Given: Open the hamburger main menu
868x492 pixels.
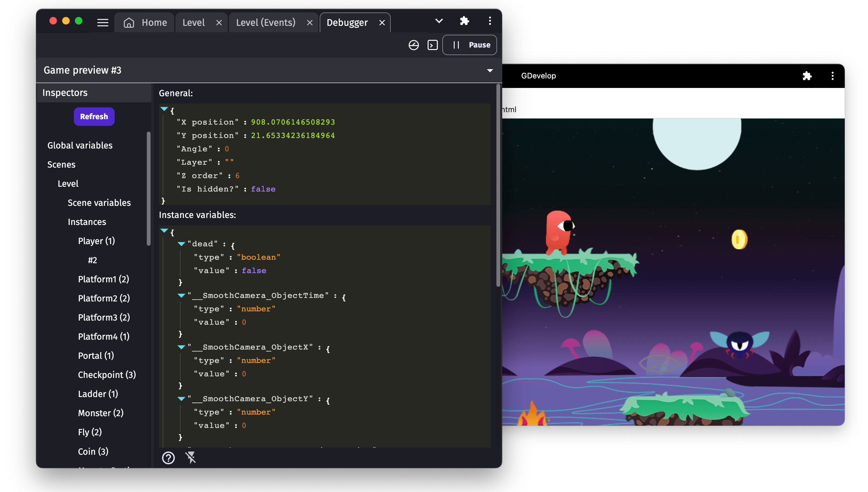Looking at the screenshot, I should point(103,23).
